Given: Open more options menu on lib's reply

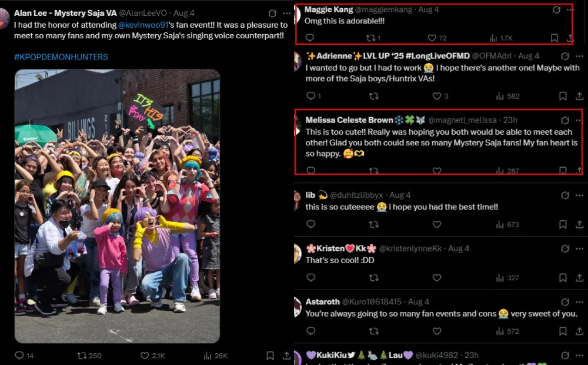Looking at the screenshot, I should (579, 195).
